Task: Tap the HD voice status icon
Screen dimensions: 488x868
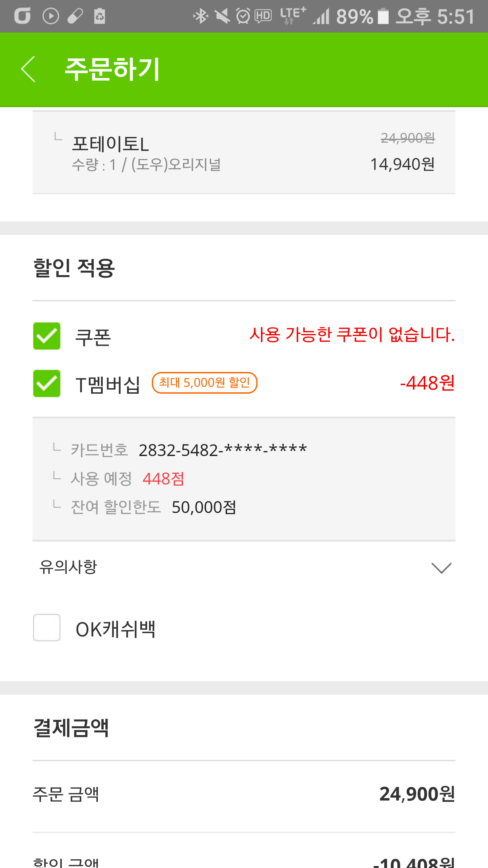Action: (263, 16)
